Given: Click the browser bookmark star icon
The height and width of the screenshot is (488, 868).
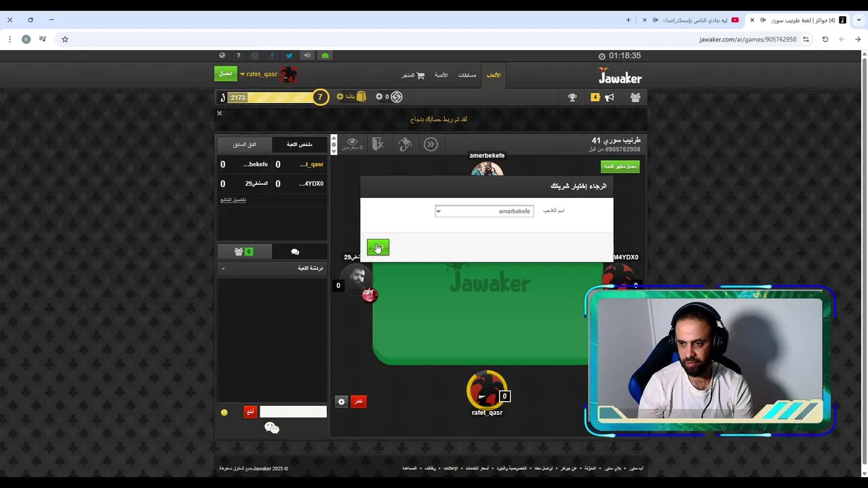Looking at the screenshot, I should [x=65, y=39].
